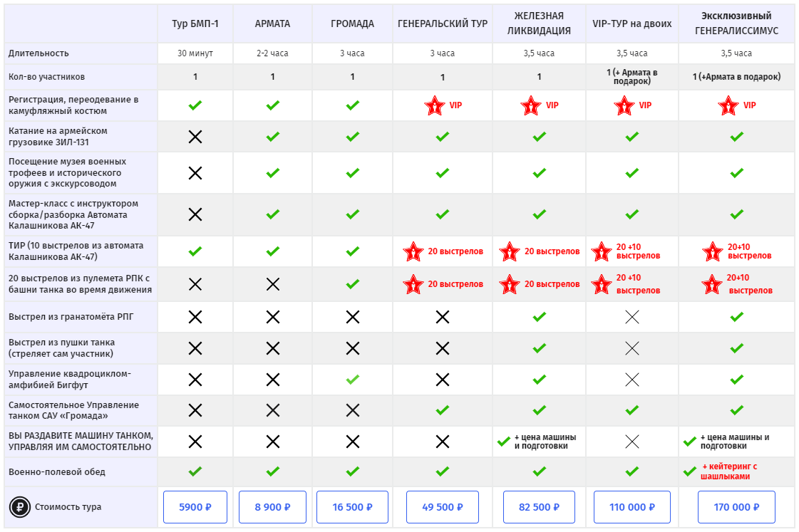Click the checkmark next to кейтеринг с шашлыками

689,471
